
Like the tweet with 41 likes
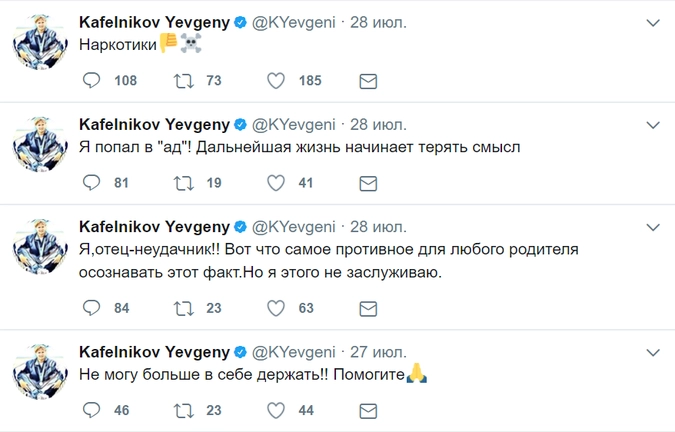pos(276,183)
